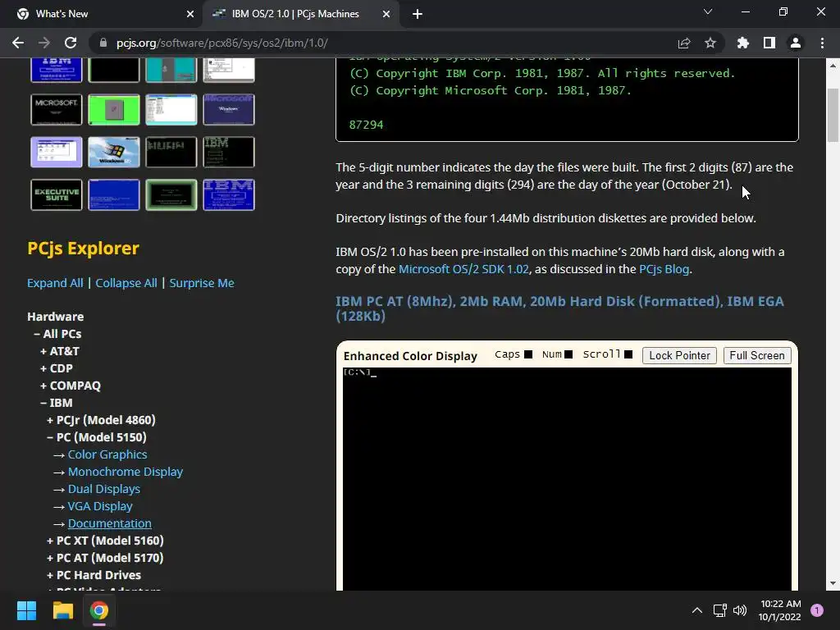
Task: Open a new browser tab
Action: (x=418, y=14)
